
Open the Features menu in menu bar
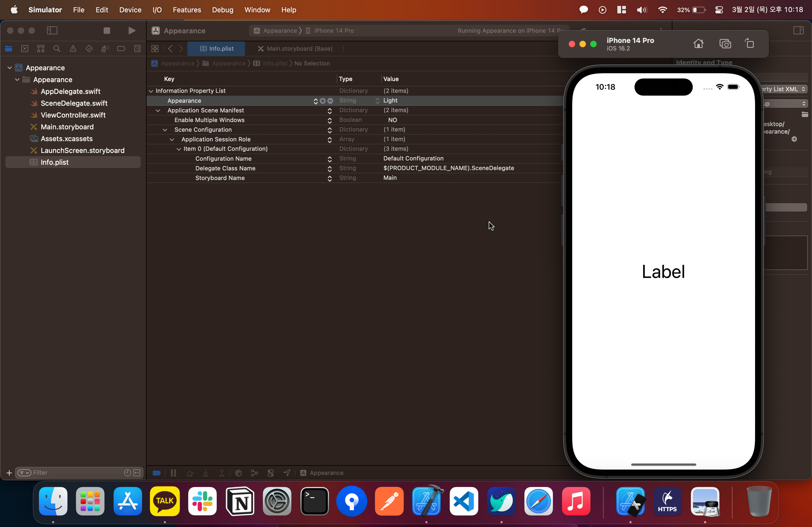[x=187, y=10]
